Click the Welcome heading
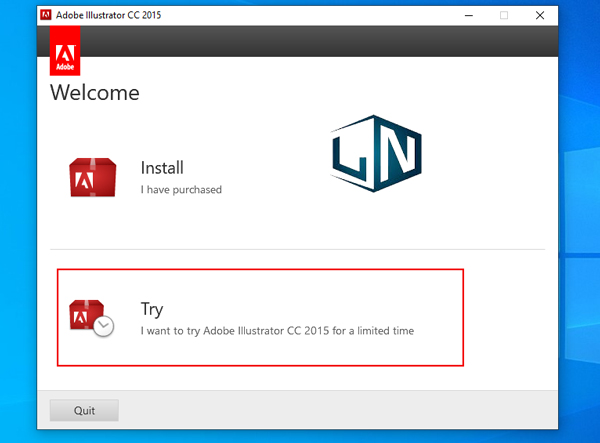The image size is (600, 443). point(95,93)
